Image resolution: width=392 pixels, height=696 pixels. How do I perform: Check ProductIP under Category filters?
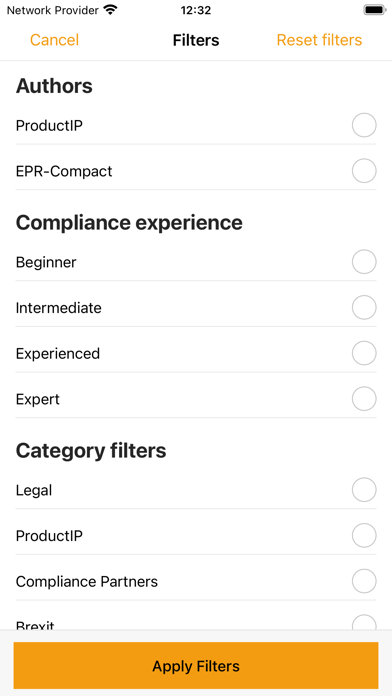point(364,536)
